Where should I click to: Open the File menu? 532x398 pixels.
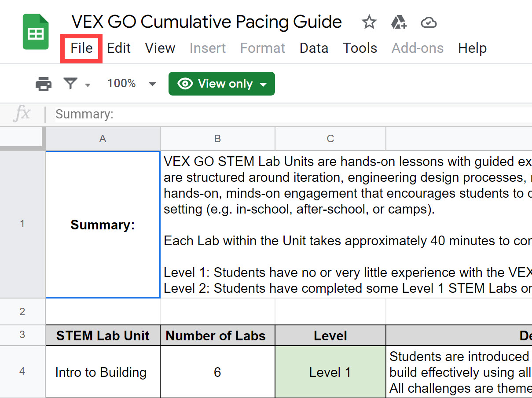tap(81, 48)
